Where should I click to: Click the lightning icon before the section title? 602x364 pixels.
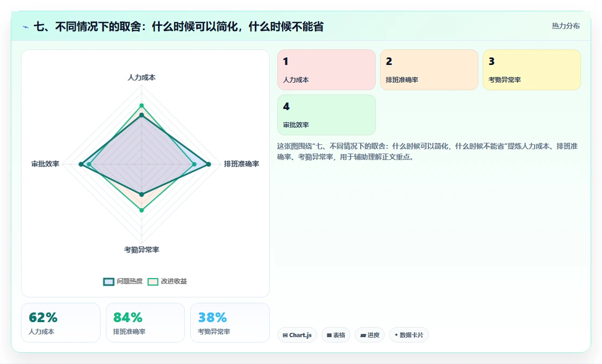tap(26, 27)
